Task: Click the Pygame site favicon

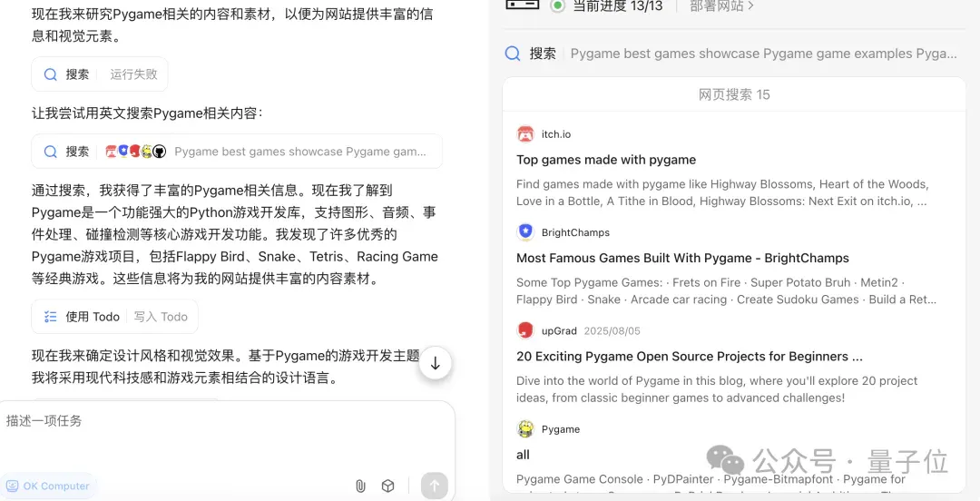Action: [x=525, y=429]
